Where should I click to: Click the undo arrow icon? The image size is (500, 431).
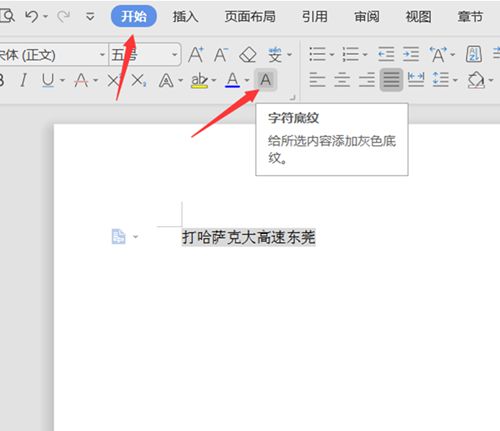pyautogui.click(x=32, y=16)
